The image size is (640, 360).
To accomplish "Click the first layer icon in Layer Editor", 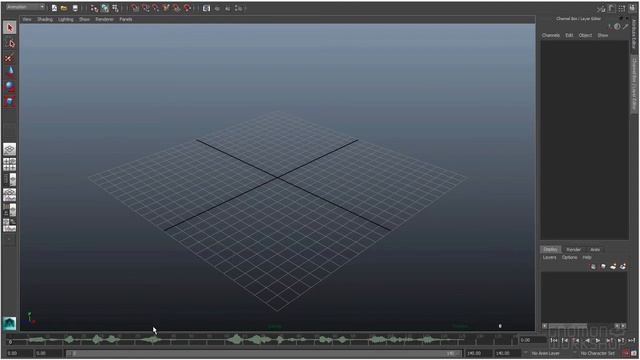I will click(593, 267).
